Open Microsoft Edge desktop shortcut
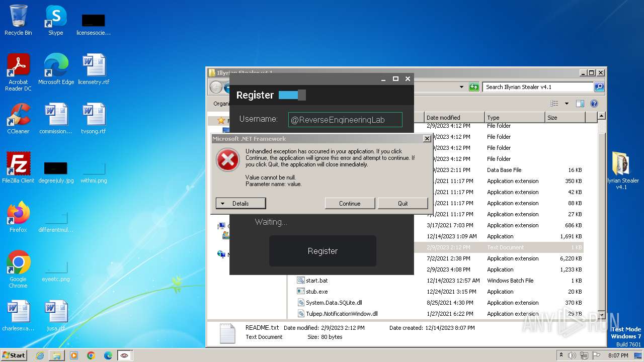Viewport: 644px width, 362px height. pos(56,69)
